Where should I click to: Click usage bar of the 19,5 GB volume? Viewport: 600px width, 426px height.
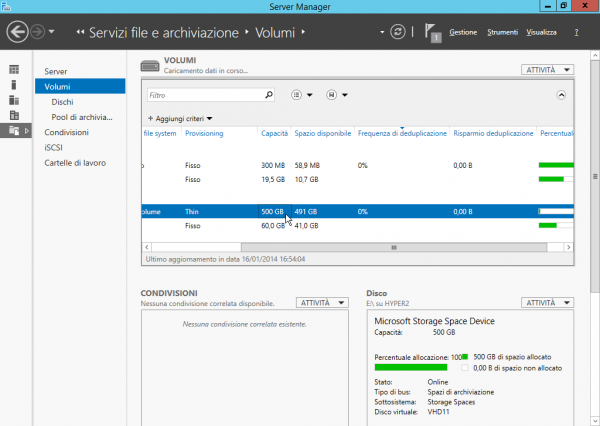coord(556,179)
